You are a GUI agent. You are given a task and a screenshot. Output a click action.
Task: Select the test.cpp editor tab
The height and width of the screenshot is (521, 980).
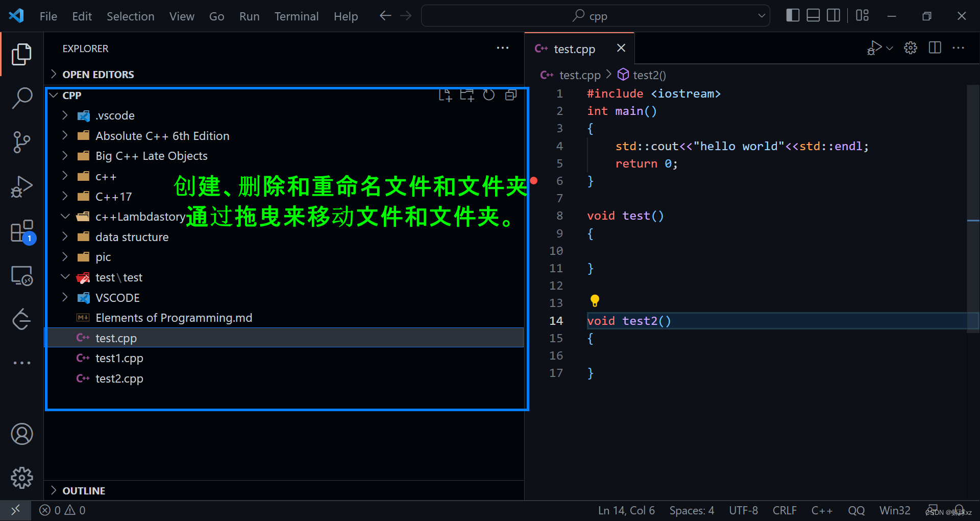point(579,49)
